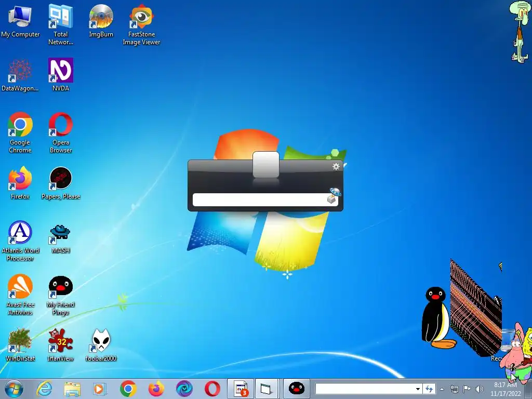This screenshot has height=399, width=532.
Task: Select the Opera Browser desktop icon
Action: click(61, 132)
